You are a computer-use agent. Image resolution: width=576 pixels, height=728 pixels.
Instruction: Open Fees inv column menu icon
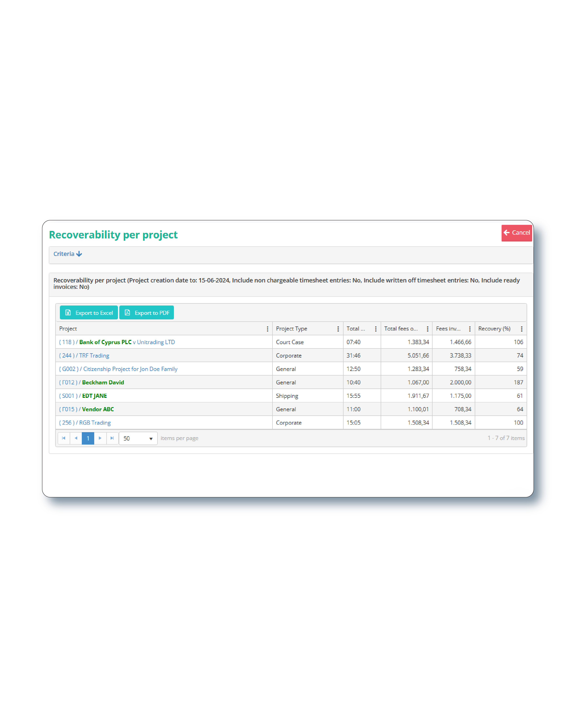470,329
